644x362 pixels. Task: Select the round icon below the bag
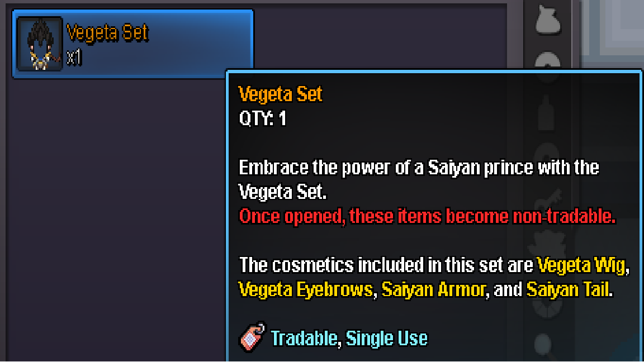coord(548,60)
